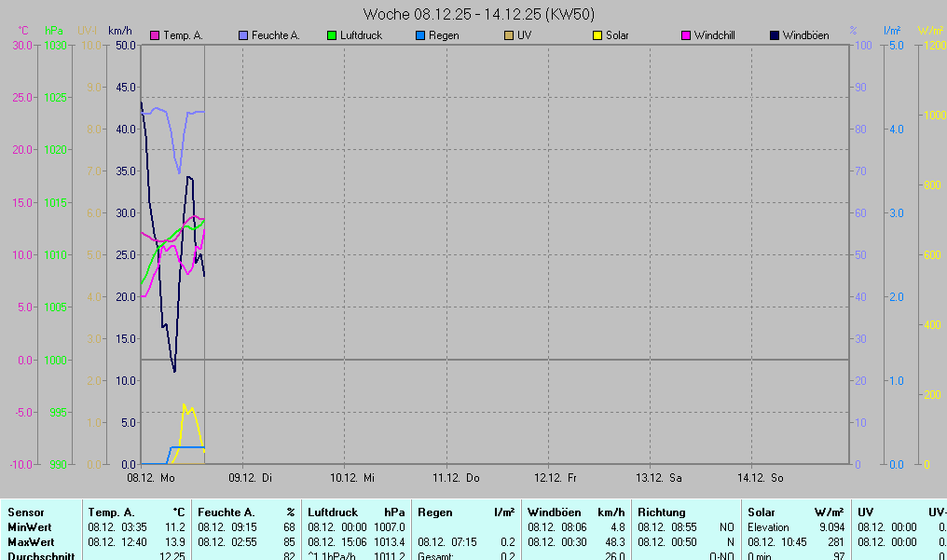
Task: Click the 14.12. So date marker
Action: pyautogui.click(x=761, y=478)
